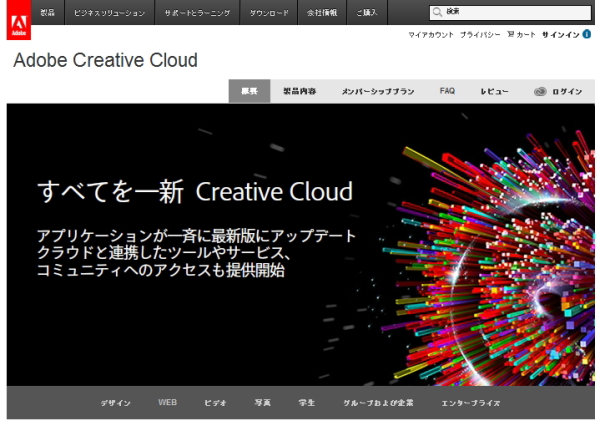Click the shopping cart icon
Screen dimensions: 600x426
pyautogui.click(x=511, y=34)
